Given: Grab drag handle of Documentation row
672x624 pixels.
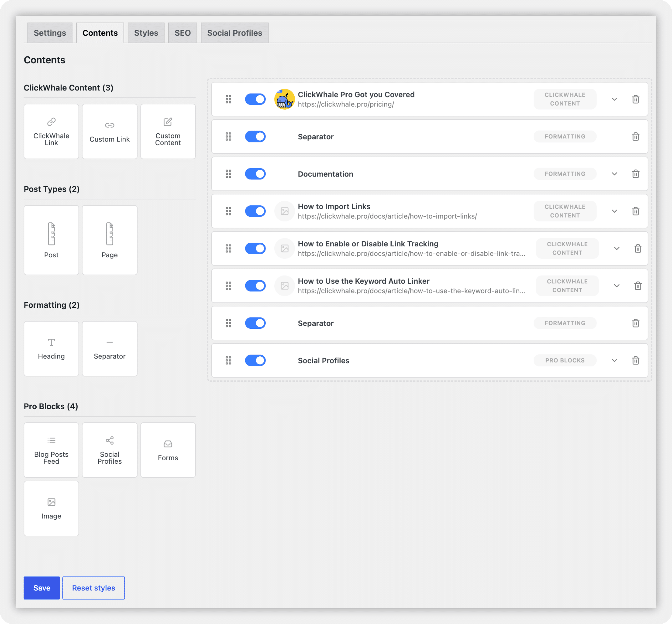Looking at the screenshot, I should [x=228, y=174].
